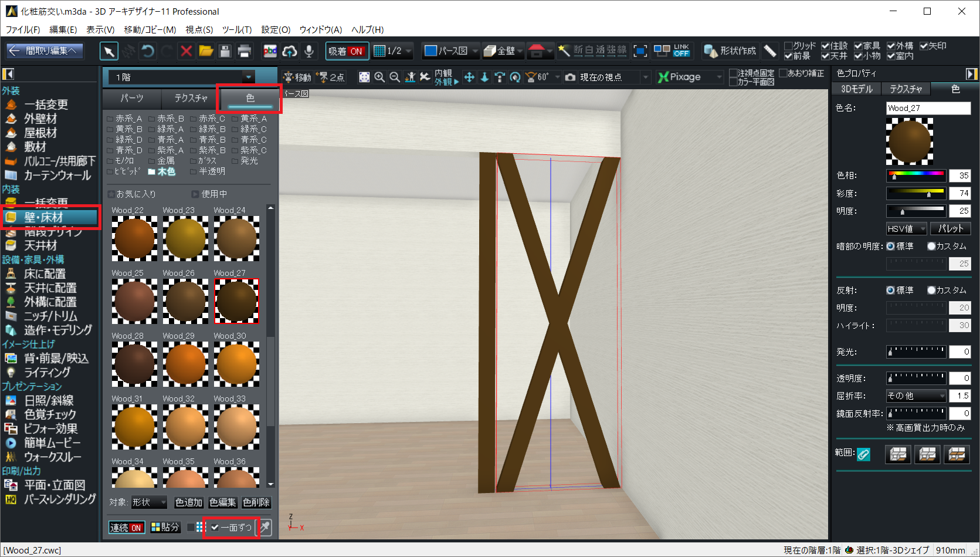Image resolution: width=980 pixels, height=557 pixels.
Task: Click the 色追加 button
Action: tap(189, 502)
